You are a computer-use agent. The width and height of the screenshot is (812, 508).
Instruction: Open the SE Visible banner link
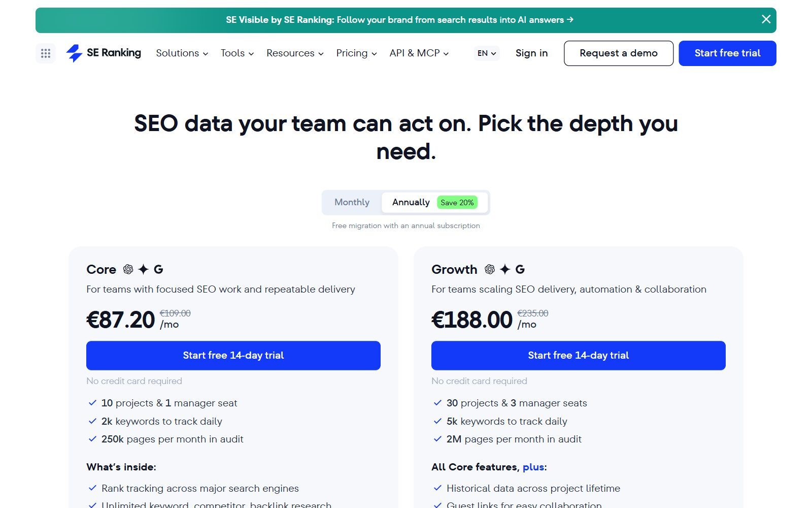click(x=400, y=20)
